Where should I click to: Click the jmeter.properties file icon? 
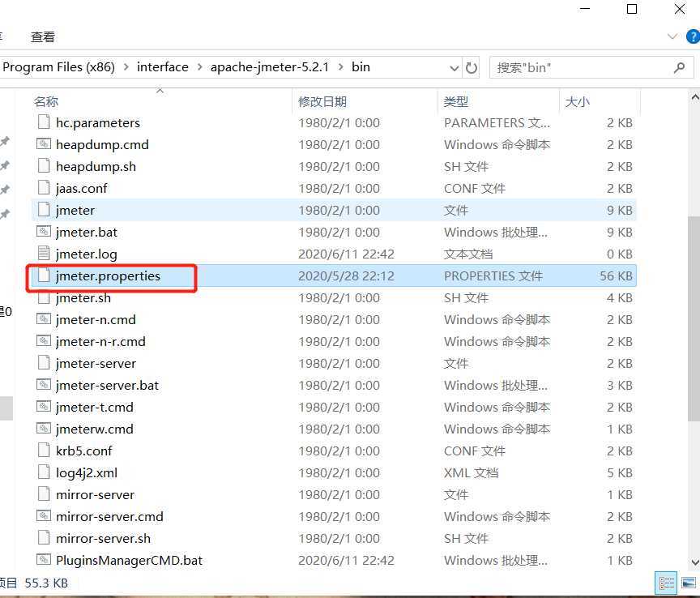coord(44,276)
